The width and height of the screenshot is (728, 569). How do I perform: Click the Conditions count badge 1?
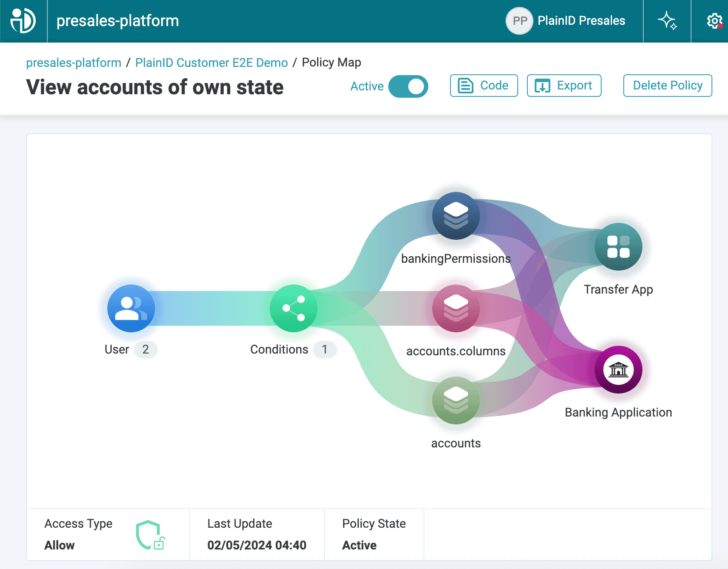[x=324, y=349]
